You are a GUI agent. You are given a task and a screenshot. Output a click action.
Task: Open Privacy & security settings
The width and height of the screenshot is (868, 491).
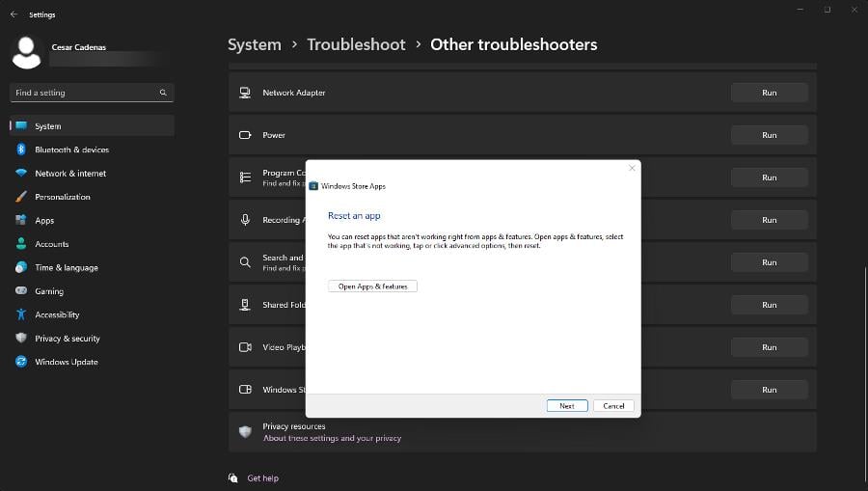pyautogui.click(x=92, y=339)
